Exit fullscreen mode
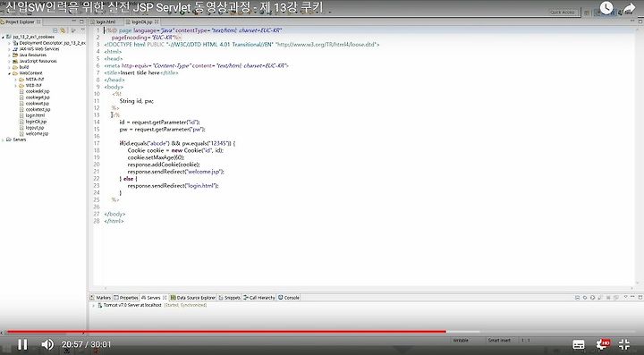This screenshot has height=355, width=644. [624, 344]
